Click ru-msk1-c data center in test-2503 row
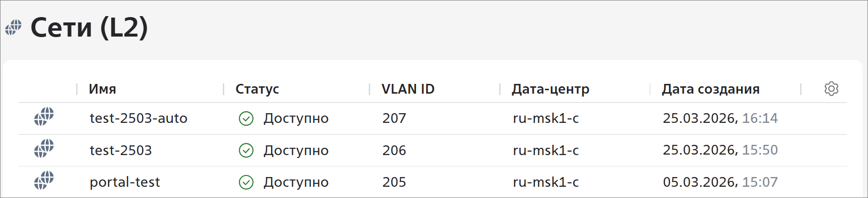This screenshot has height=198, width=868. 545,150
